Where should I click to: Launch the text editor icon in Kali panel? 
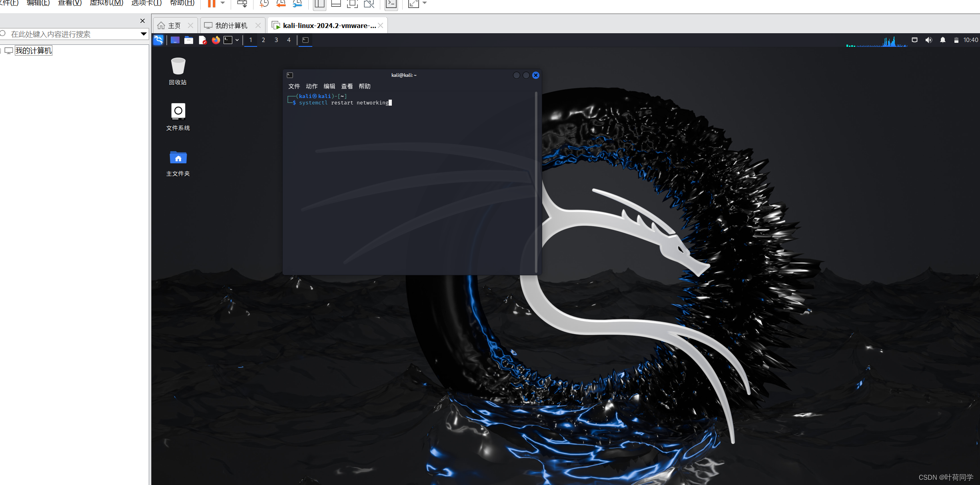pyautogui.click(x=202, y=40)
